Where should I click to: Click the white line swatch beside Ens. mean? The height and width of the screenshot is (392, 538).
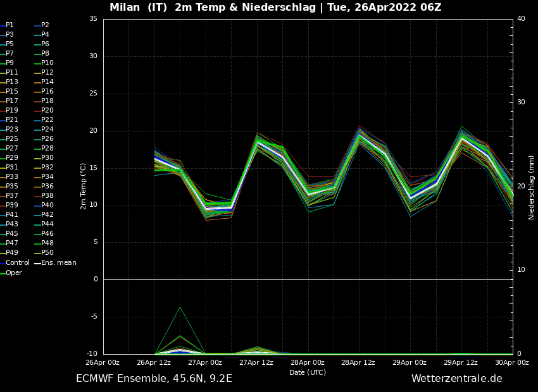[38, 263]
